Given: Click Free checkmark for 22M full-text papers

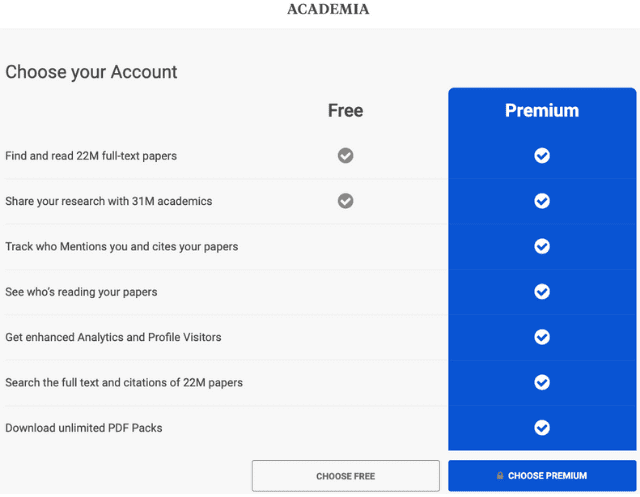Looking at the screenshot, I should pos(345,155).
